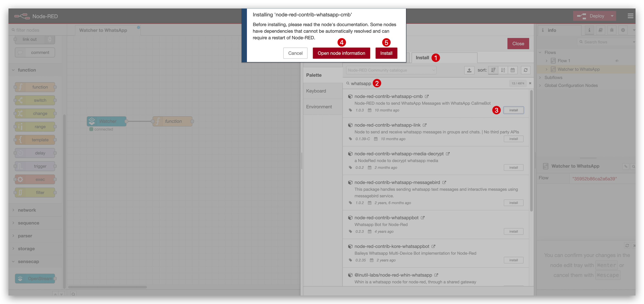Screen dimensions: 644x304
Task: Expand the parser palette category
Action: point(35,236)
